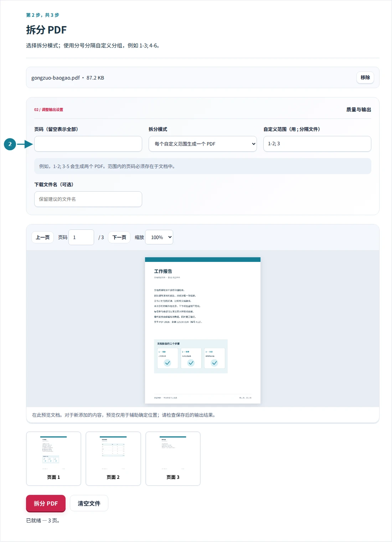Viewport: 392px width, 542px height.
Task: Click the 自定义范围 field containing 1-2; 3
Action: tap(317, 144)
